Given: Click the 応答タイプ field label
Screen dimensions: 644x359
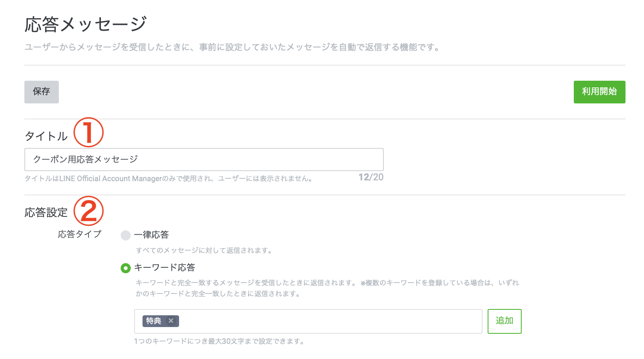Looking at the screenshot, I should pos(79,234).
